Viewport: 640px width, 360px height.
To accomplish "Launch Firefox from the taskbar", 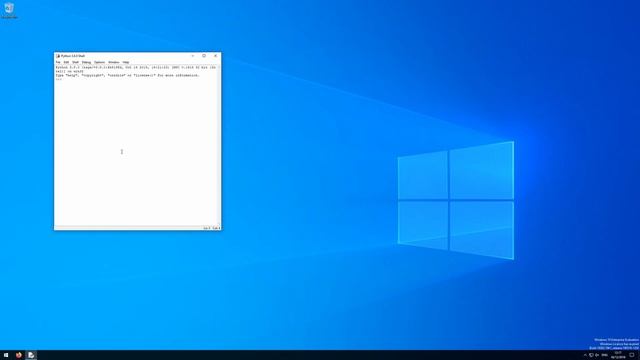I will point(18,355).
